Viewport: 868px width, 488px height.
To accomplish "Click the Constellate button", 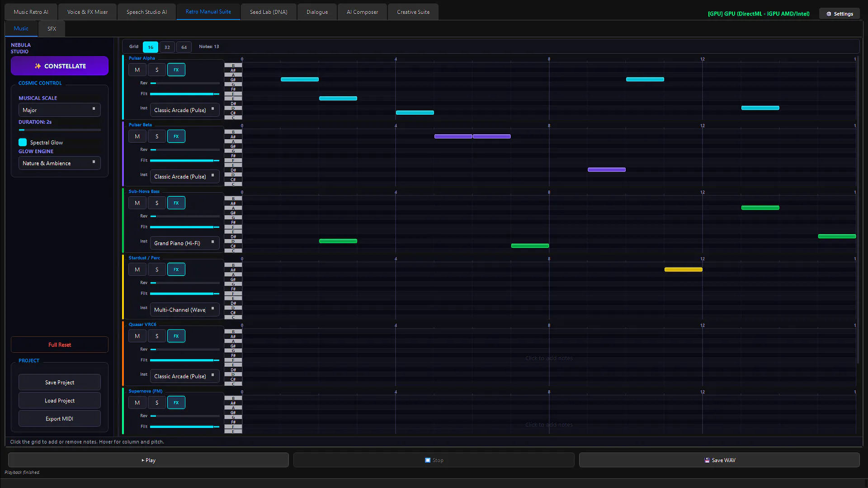I will click(x=60, y=66).
